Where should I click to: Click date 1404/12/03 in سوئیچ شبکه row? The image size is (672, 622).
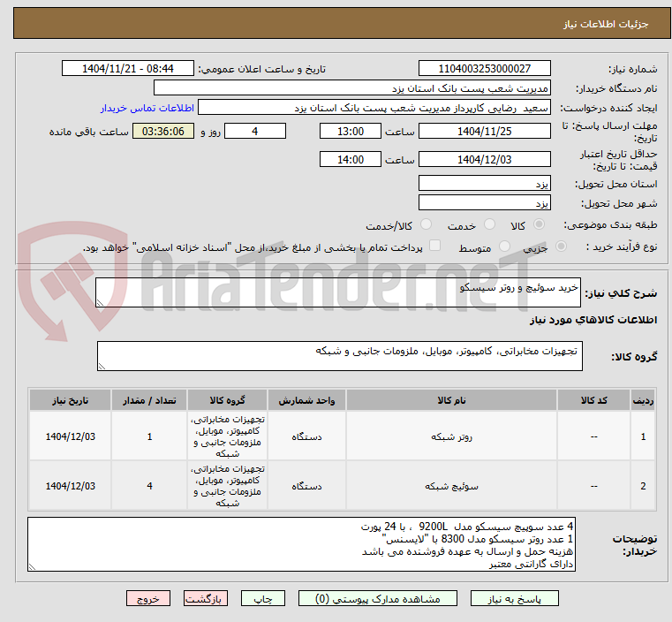71,486
